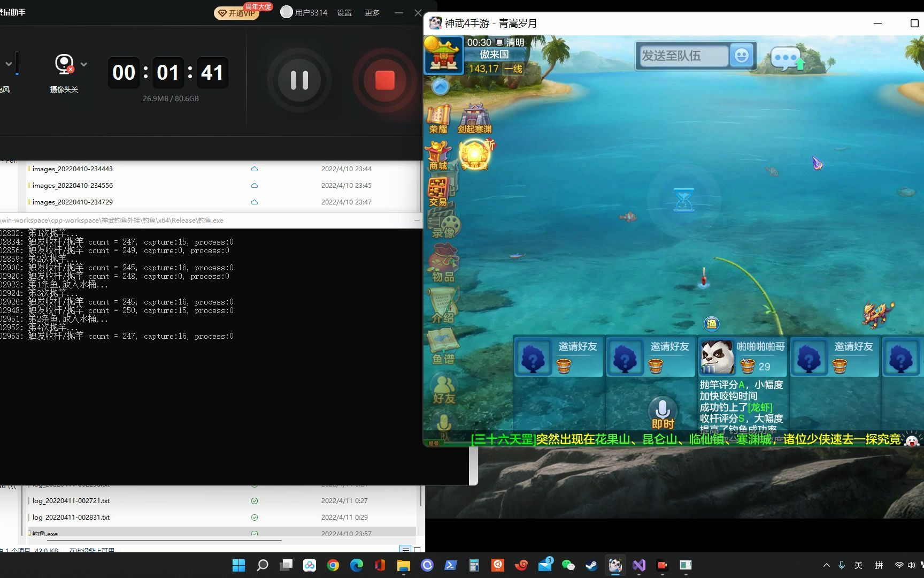The image size is (924, 578).
Task: Click the 用户3314 account avatar
Action: [287, 12]
